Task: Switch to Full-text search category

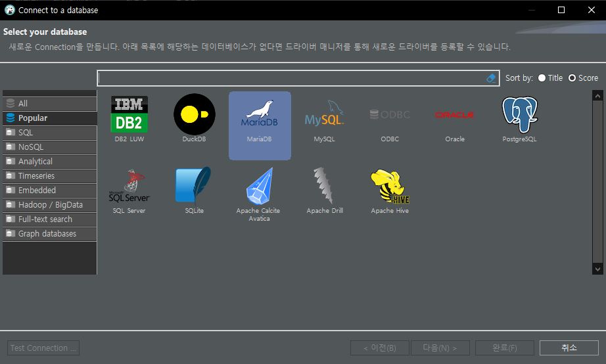Action: tap(49, 219)
